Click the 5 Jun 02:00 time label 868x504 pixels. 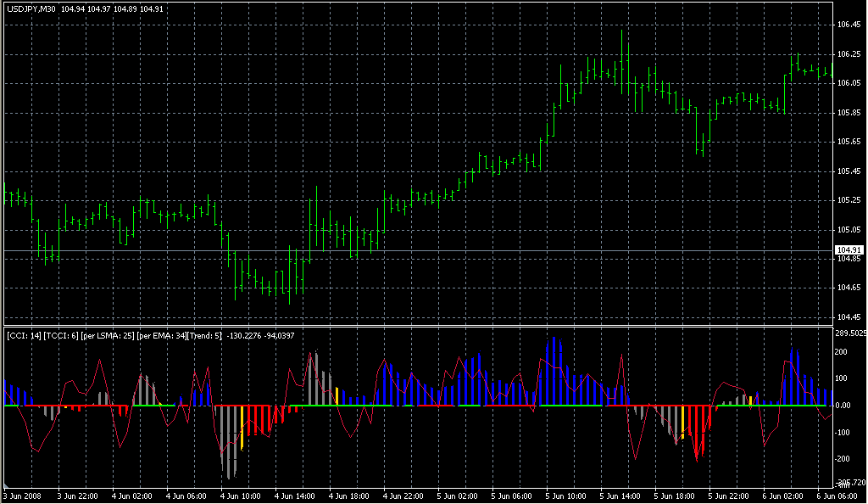pos(458,496)
